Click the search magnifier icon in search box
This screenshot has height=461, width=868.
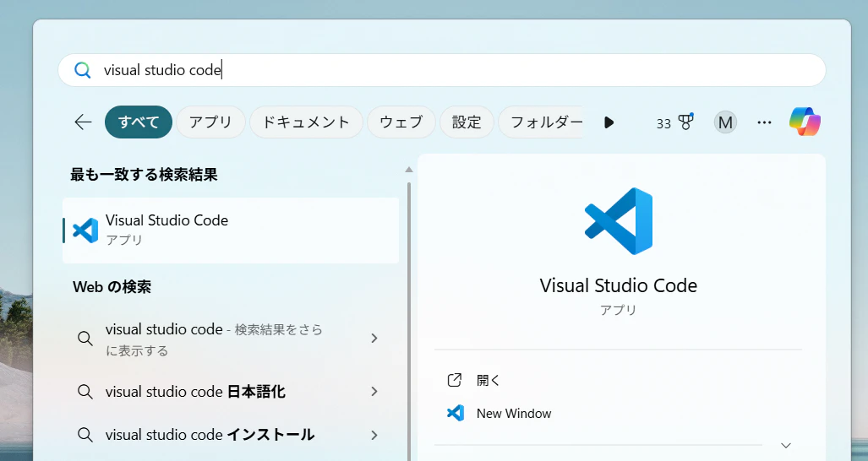coord(83,70)
